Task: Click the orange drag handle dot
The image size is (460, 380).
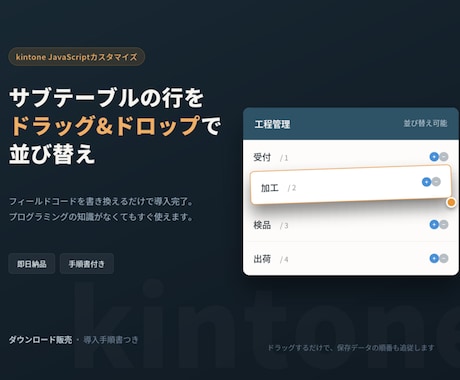Action: click(451, 202)
